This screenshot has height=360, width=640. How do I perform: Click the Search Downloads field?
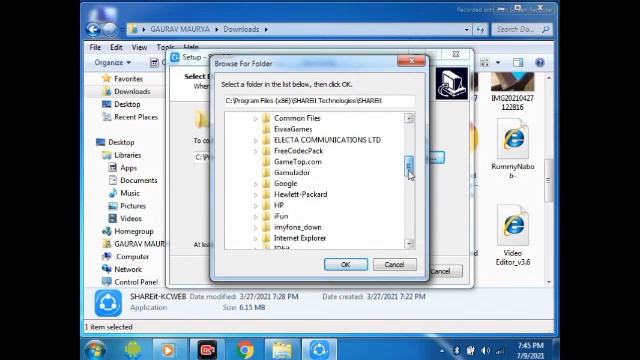coord(522,29)
